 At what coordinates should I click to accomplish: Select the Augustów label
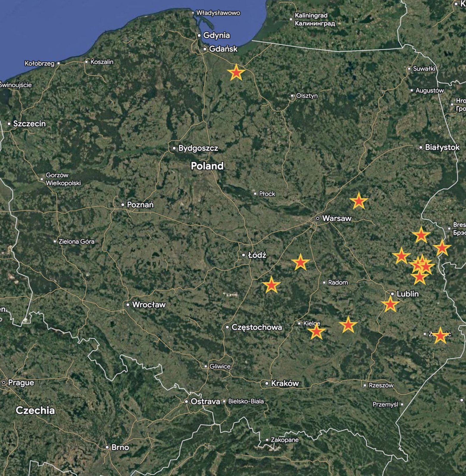coord(429,90)
